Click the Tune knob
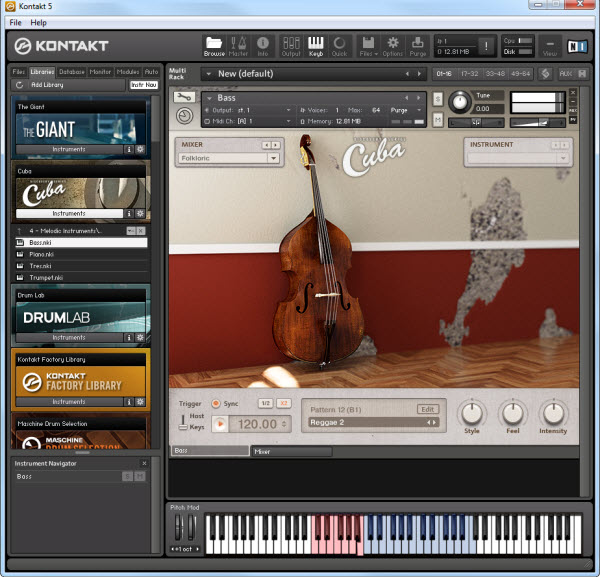Viewport: 600px width, 577px height. [460, 102]
